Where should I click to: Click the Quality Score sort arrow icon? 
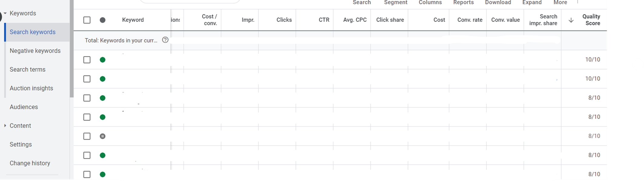click(x=571, y=20)
